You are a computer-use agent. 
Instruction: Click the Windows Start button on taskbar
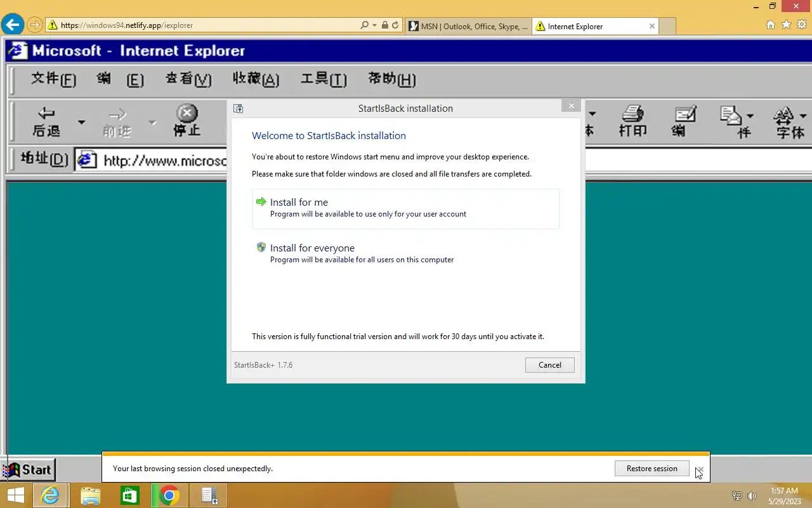tap(15, 495)
